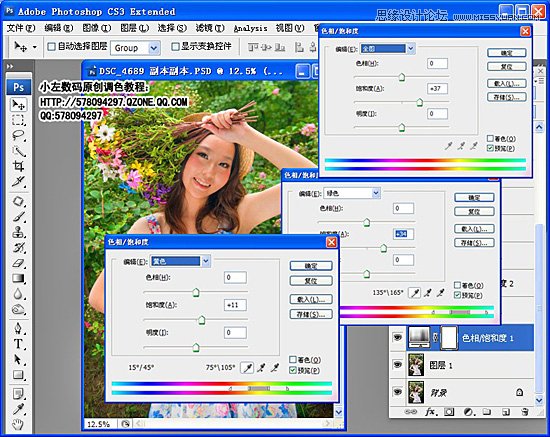Open the Group dropdown in options bar
The image size is (550, 437).
point(154,48)
